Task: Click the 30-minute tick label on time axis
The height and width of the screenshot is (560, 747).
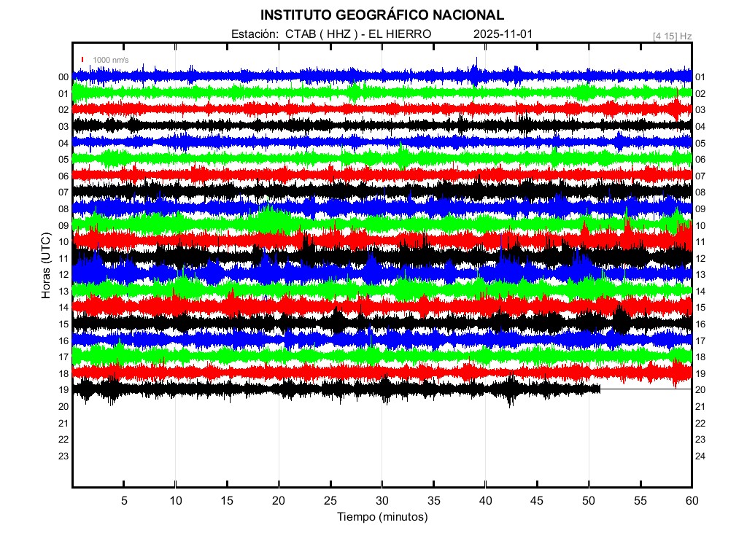Action: pyautogui.click(x=382, y=500)
